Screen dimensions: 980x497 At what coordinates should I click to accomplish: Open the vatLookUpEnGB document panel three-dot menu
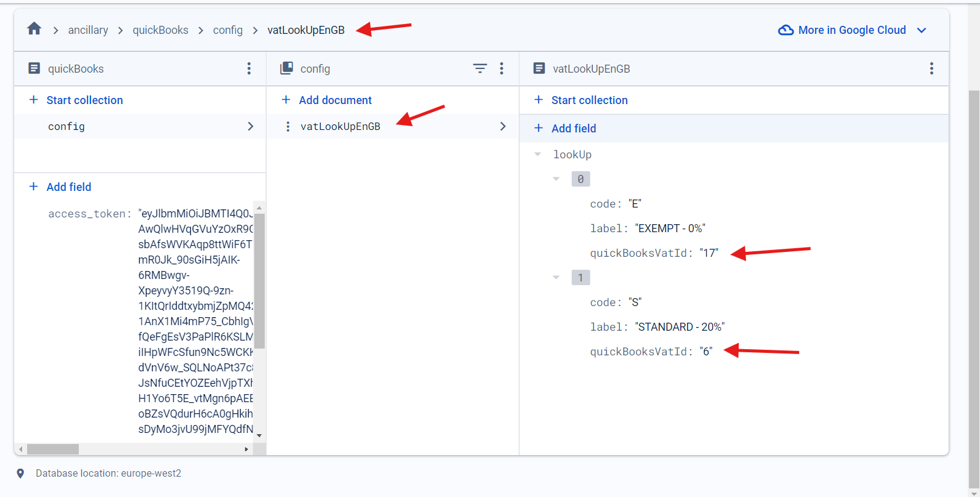pos(931,68)
